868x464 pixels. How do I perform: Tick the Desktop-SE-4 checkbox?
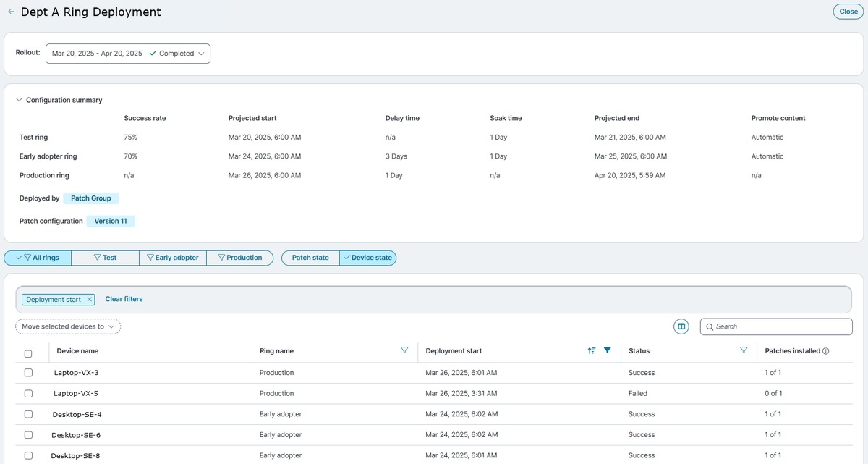(x=28, y=414)
